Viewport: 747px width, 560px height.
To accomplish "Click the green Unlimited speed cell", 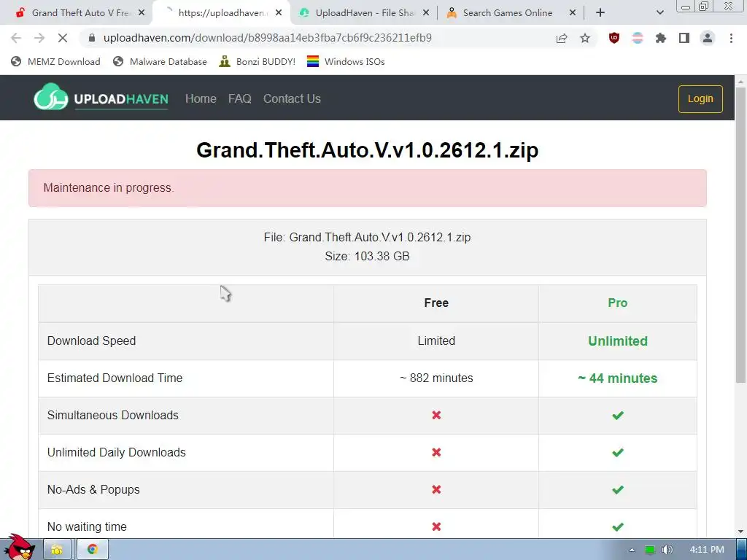I will pos(618,341).
